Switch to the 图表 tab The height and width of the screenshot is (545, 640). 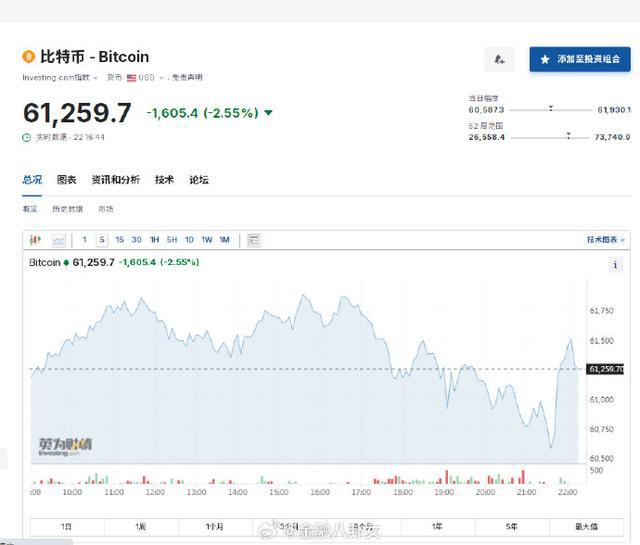pyautogui.click(x=67, y=180)
